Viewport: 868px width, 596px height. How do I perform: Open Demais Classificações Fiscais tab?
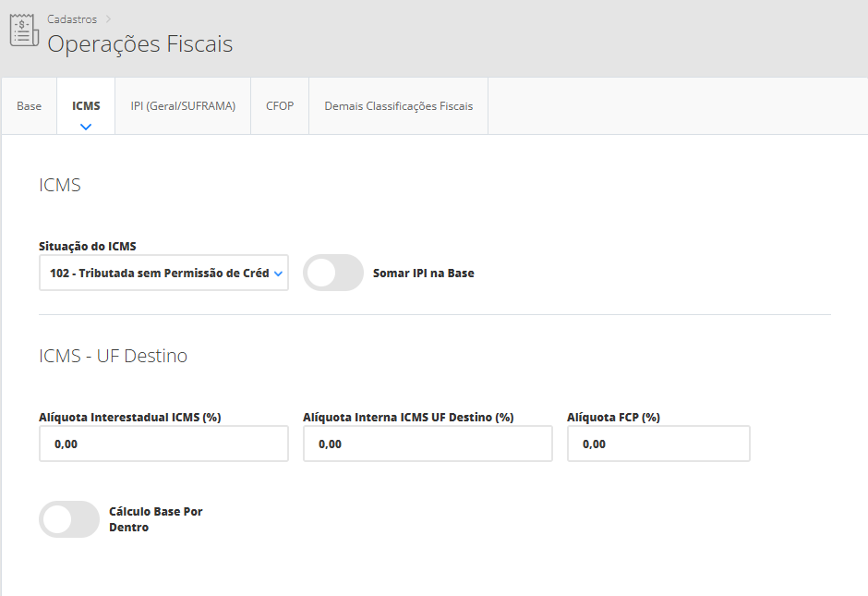(x=398, y=106)
